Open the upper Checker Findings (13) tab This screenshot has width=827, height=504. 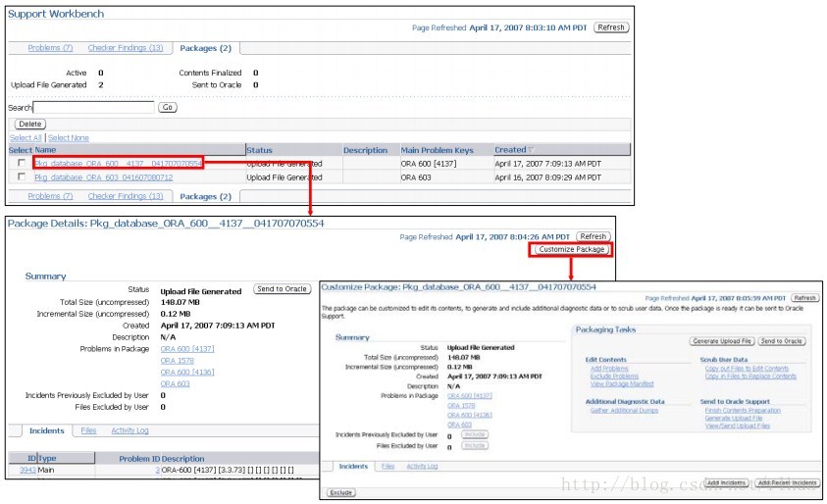pyautogui.click(x=126, y=48)
